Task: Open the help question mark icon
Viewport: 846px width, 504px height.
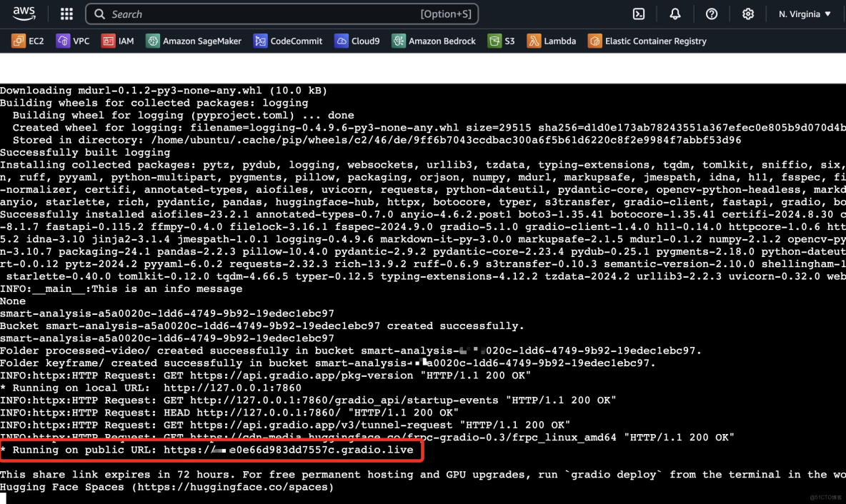Action: (x=712, y=14)
